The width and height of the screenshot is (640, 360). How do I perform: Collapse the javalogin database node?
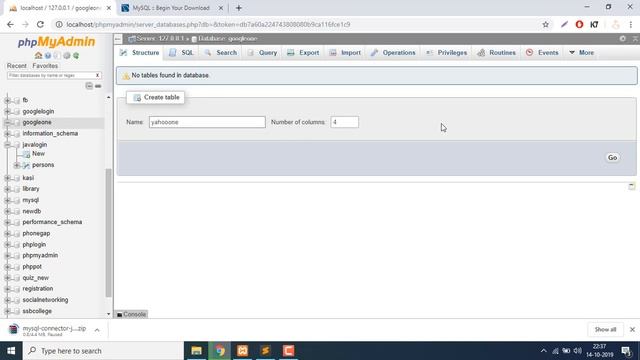pyautogui.click(x=7, y=144)
